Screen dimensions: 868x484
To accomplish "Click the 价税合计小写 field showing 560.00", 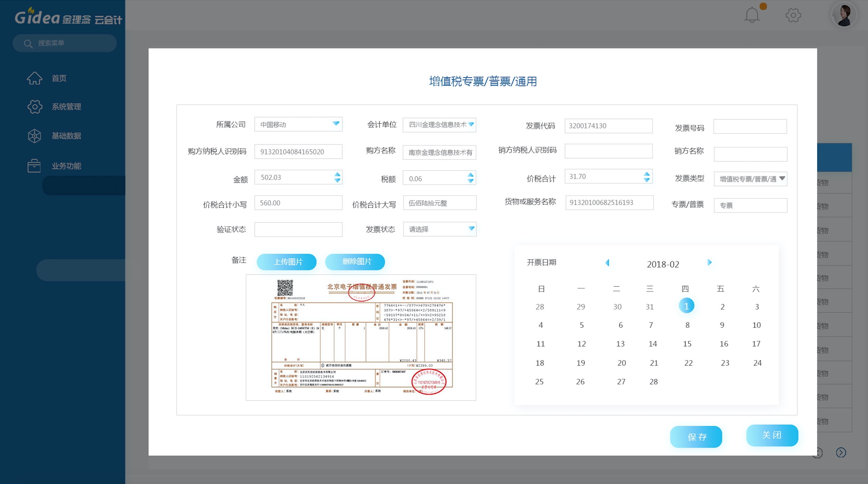I will [x=298, y=203].
